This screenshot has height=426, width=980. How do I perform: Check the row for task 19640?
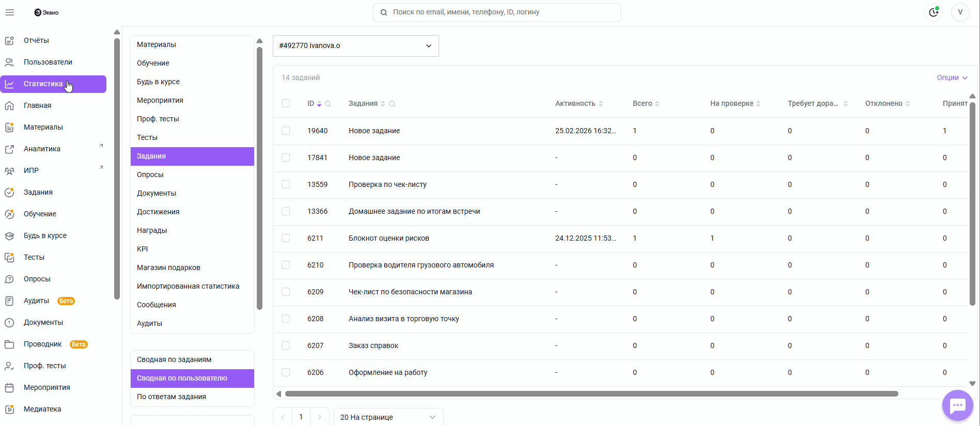coord(286,131)
